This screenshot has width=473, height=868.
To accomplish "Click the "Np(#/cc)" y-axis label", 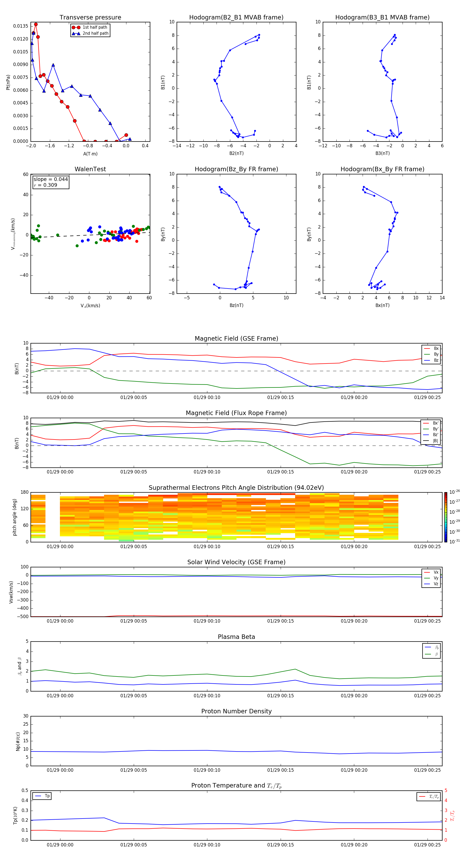I will [18, 741].
